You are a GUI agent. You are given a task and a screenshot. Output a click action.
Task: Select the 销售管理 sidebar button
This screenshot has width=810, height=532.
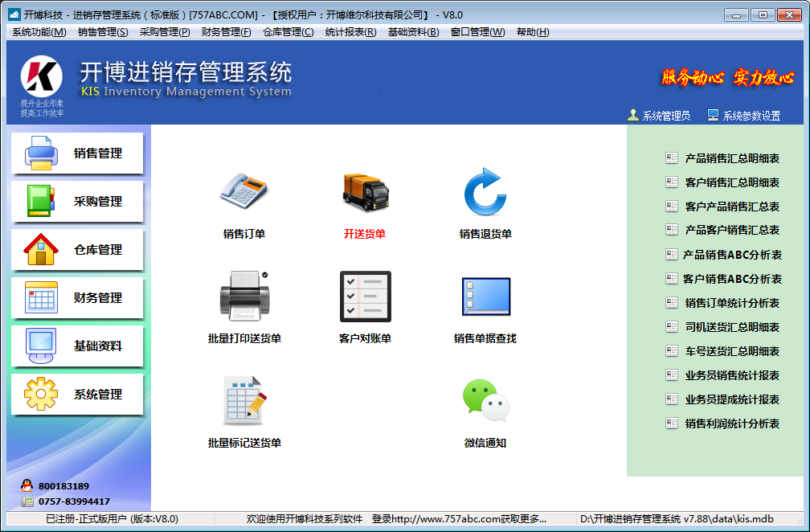coord(77,153)
